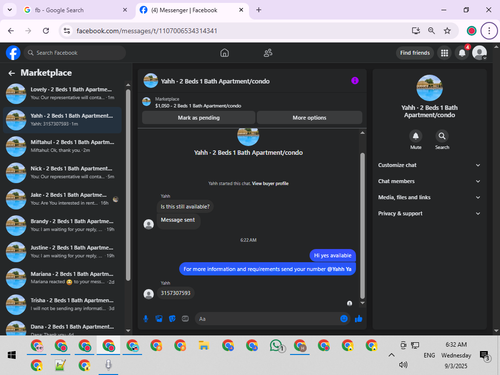Open the volume control in system tray

403,365
